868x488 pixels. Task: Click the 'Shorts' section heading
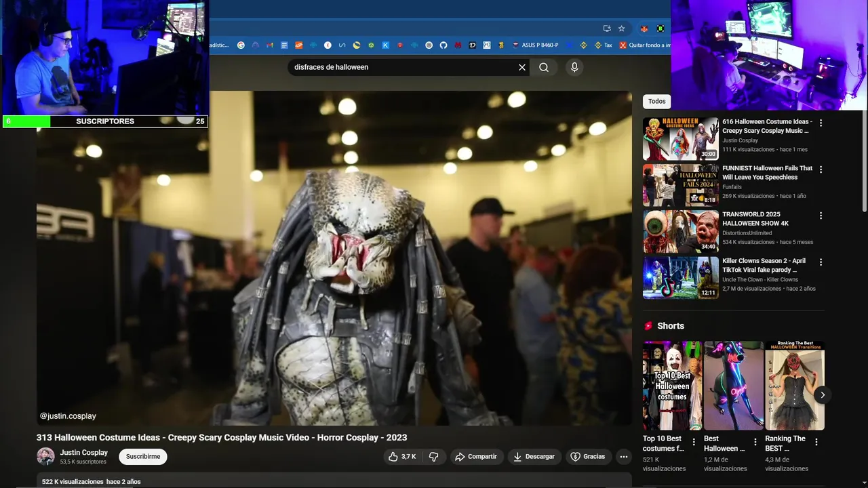coord(671,326)
